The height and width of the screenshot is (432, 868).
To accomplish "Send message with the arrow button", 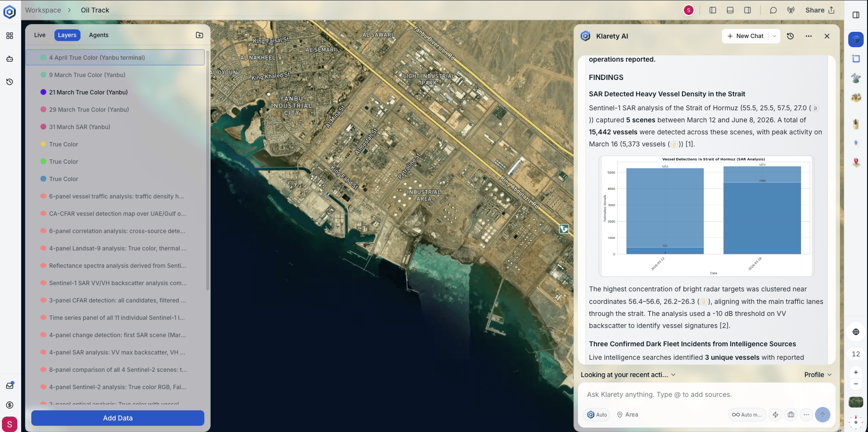I will click(823, 415).
